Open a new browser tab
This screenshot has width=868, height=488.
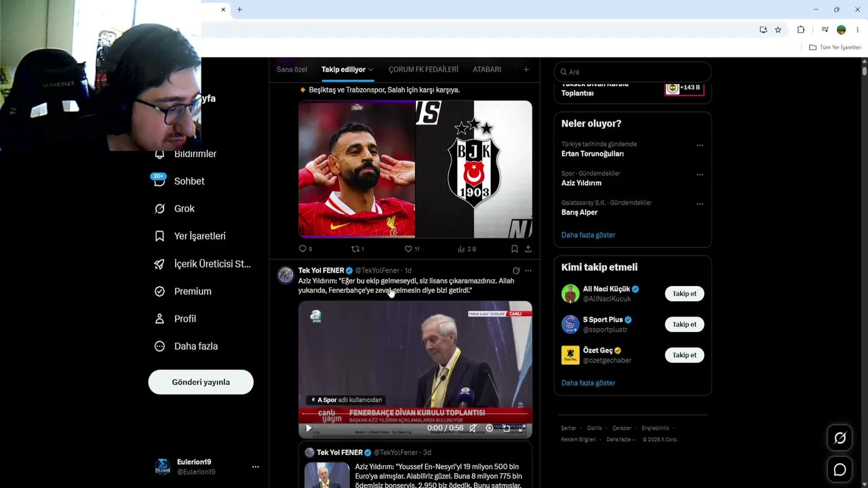click(x=239, y=9)
